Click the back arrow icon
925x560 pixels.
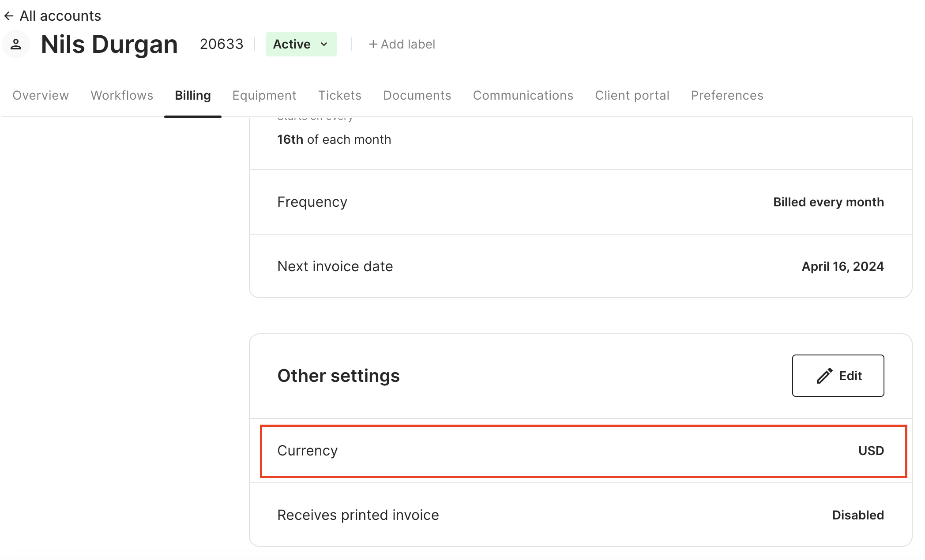point(9,16)
